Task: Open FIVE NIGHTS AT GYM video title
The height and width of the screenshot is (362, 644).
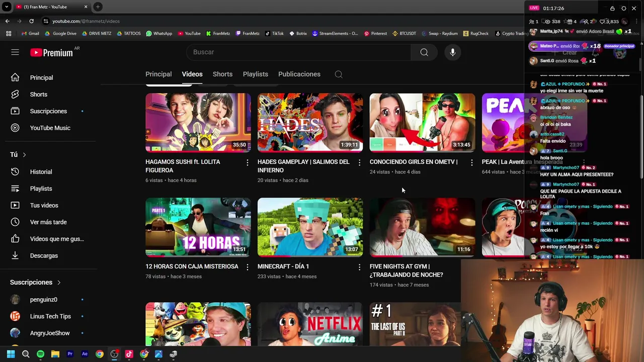Action: pos(407,270)
